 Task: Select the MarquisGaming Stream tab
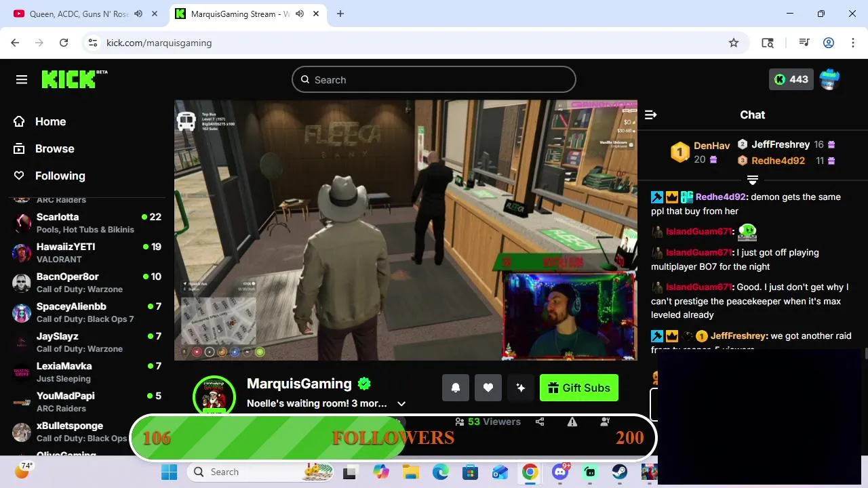click(248, 14)
